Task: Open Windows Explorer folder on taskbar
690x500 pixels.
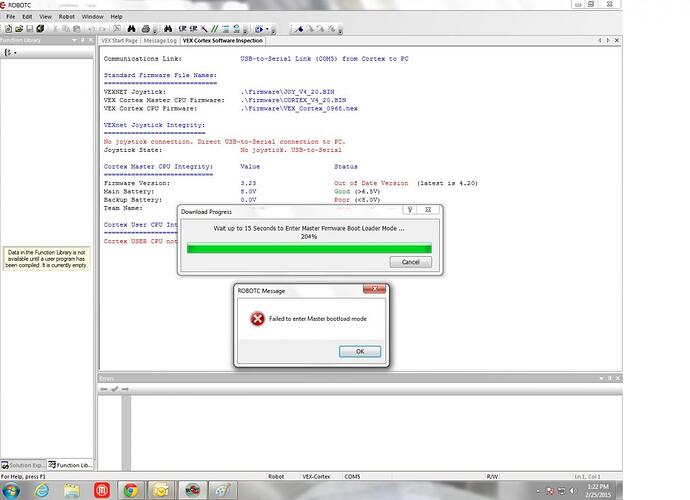Action: coord(72,490)
